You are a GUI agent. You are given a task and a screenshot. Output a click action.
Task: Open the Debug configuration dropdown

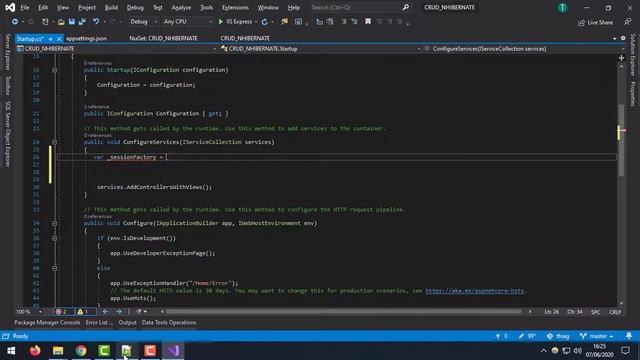(144, 22)
